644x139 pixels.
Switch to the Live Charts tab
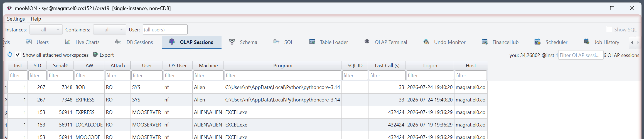click(82, 42)
